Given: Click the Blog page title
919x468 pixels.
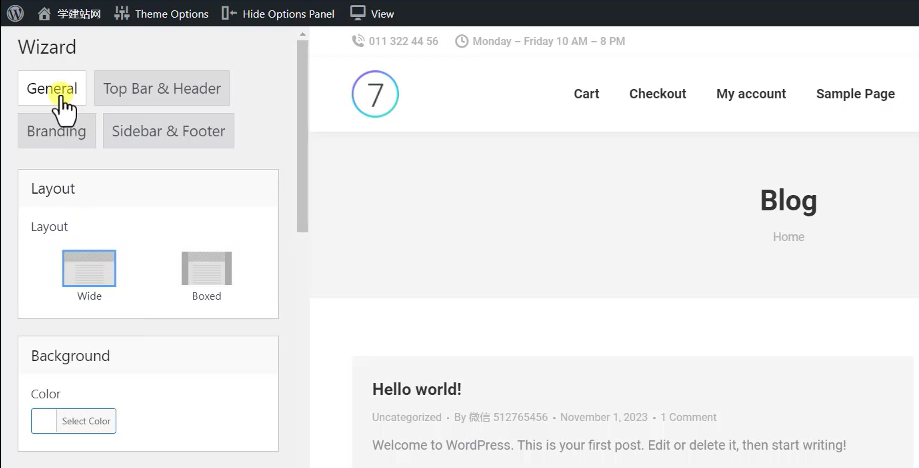Looking at the screenshot, I should click(x=788, y=201).
